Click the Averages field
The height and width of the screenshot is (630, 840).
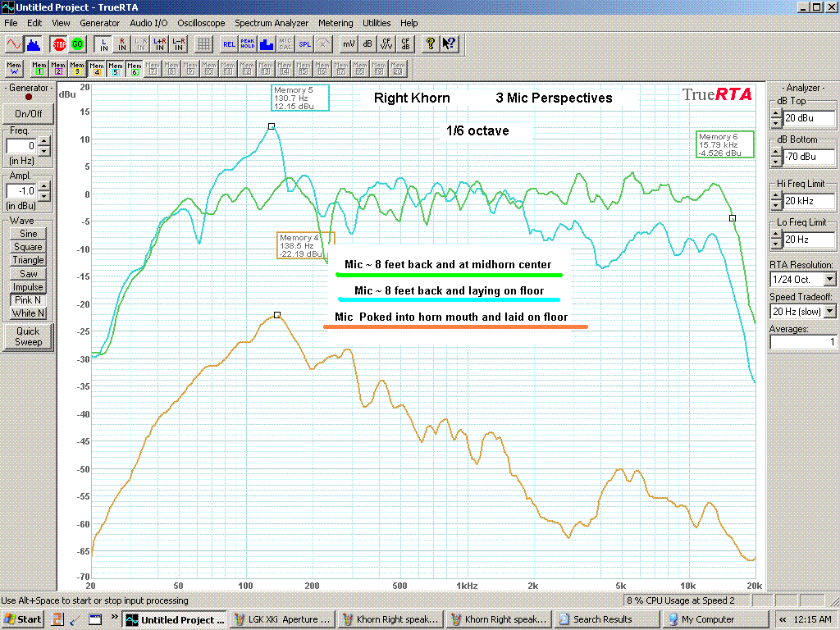[x=802, y=341]
